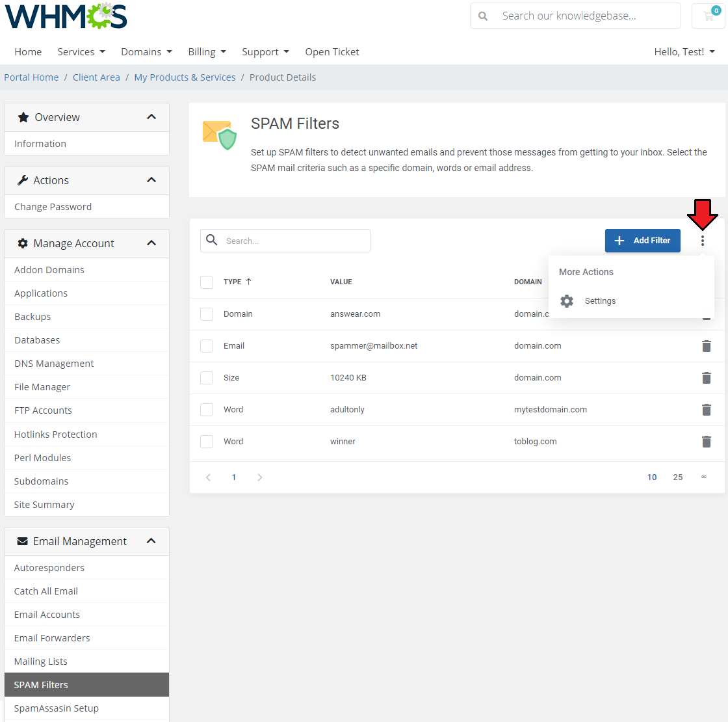728x722 pixels.
Task: Open the Services dropdown menu
Action: pos(81,51)
